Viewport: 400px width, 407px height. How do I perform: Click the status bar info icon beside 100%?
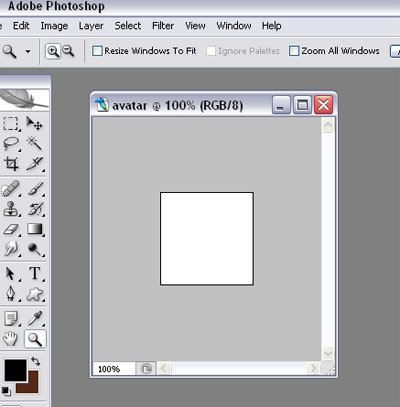pyautogui.click(x=146, y=369)
